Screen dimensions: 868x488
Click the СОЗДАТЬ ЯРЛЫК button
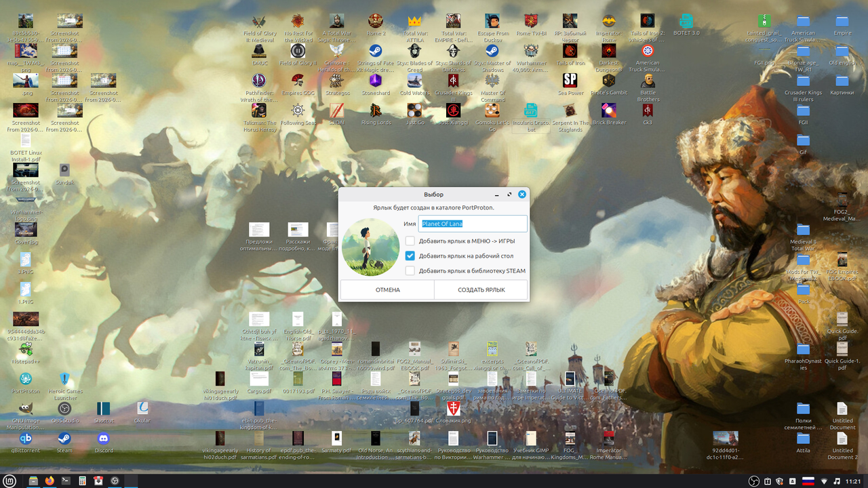481,289
